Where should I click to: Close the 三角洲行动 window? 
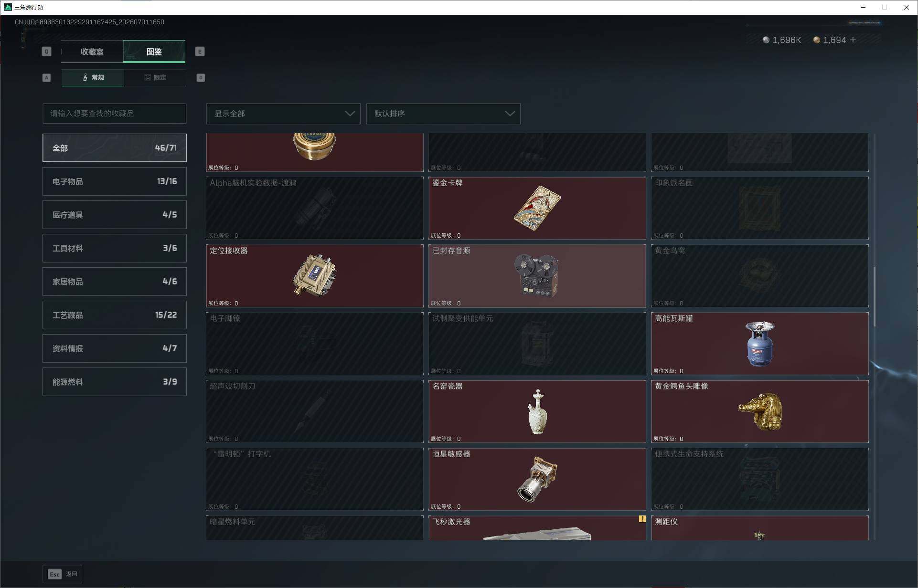click(906, 7)
